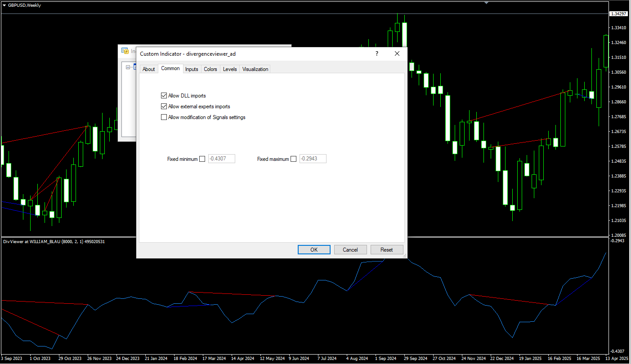Close the Custom Indicator dialog

[x=397, y=53]
